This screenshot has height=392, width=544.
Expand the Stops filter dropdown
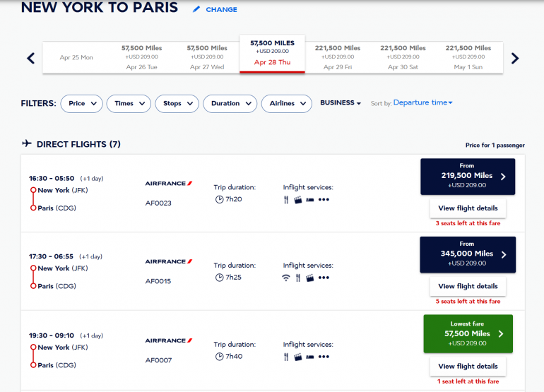pyautogui.click(x=177, y=104)
